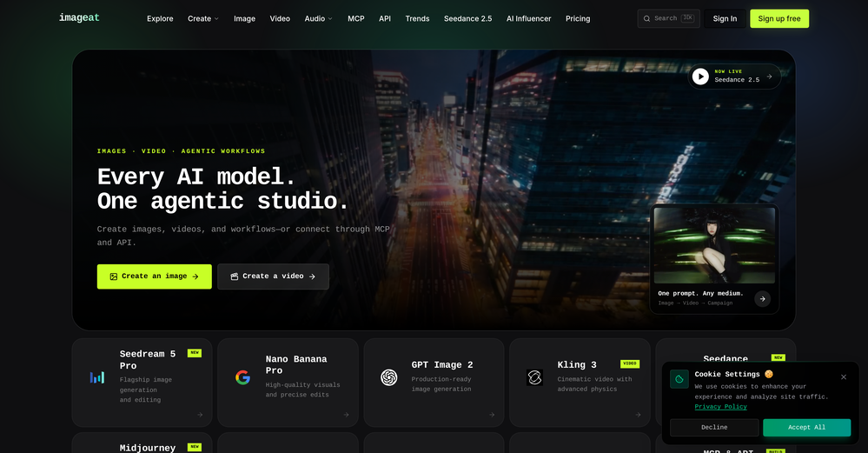The height and width of the screenshot is (453, 868).
Task: Click the Seedream bar-chart logo icon
Action: pos(97,377)
